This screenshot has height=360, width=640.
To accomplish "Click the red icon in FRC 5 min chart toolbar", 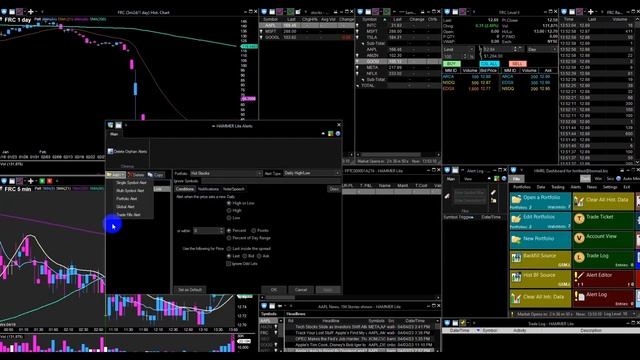I will coord(49,181).
